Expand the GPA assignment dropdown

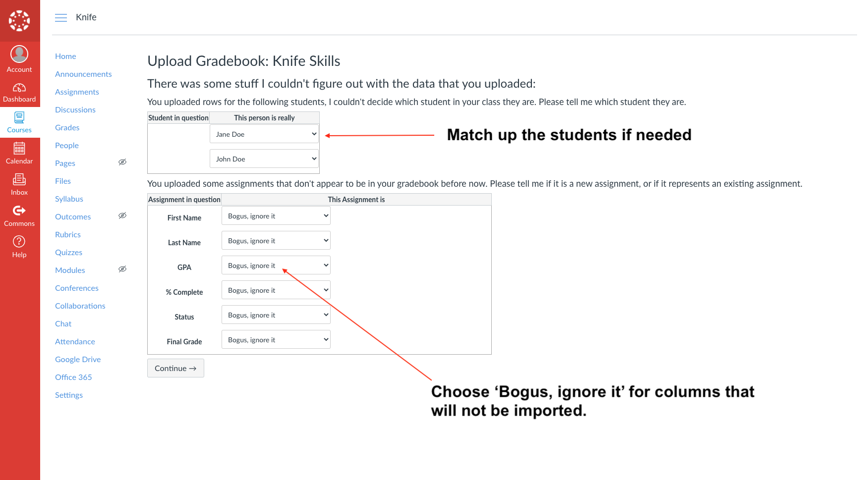276,265
